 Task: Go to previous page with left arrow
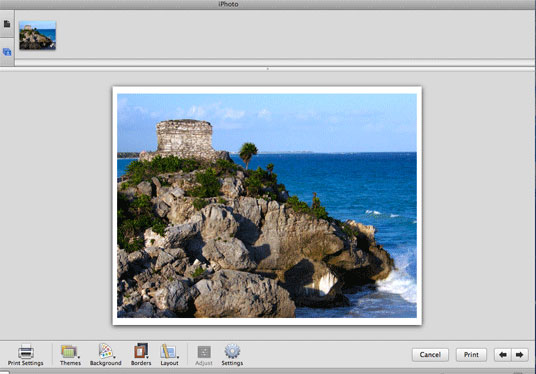coord(502,355)
